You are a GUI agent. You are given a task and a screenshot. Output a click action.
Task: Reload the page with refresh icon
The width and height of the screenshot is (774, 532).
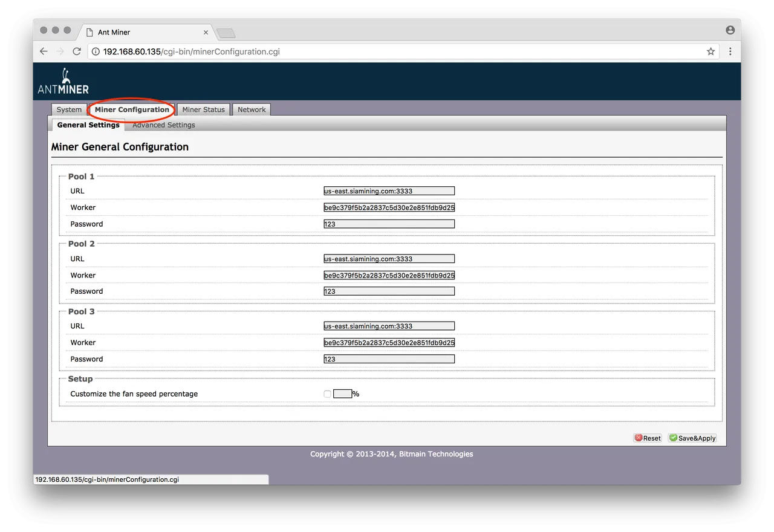[77, 51]
